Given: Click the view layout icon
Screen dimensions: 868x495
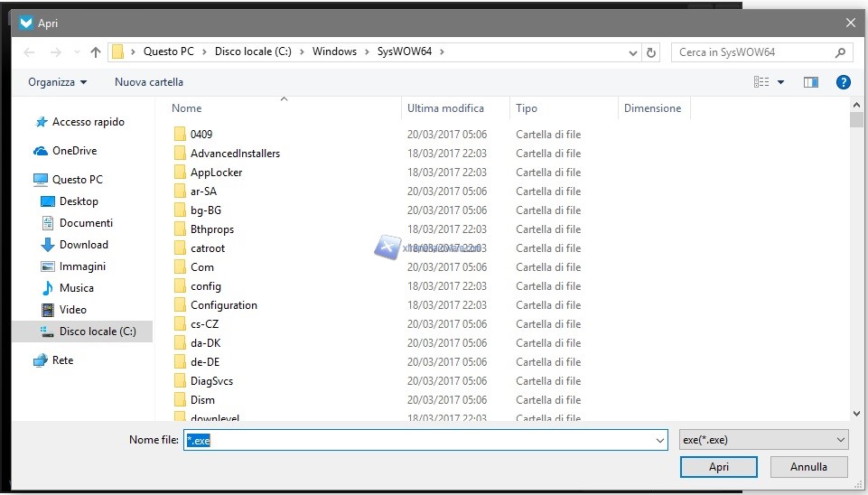Looking at the screenshot, I should tap(761, 82).
